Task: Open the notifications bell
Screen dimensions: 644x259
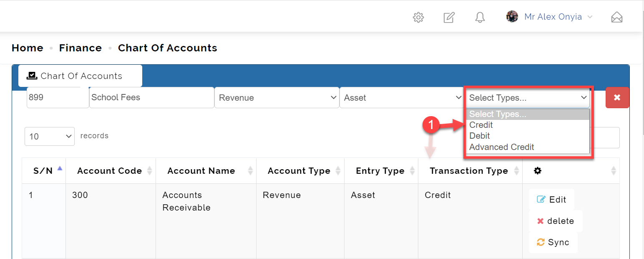Action: 480,17
